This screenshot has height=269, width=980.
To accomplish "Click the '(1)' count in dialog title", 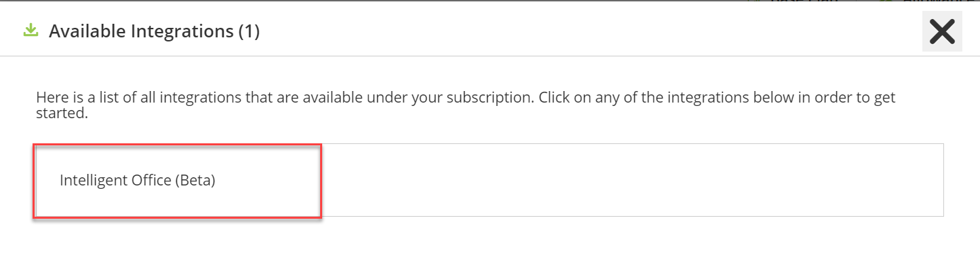I will click(x=249, y=31).
